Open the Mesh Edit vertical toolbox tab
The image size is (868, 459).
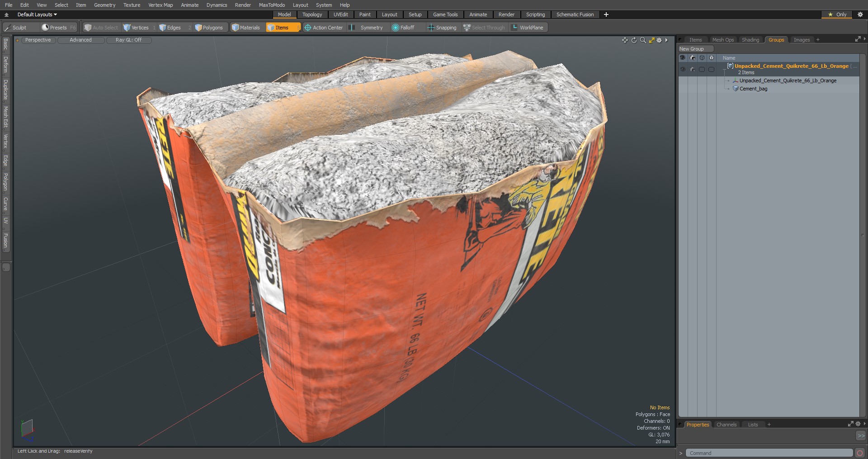[x=6, y=117]
